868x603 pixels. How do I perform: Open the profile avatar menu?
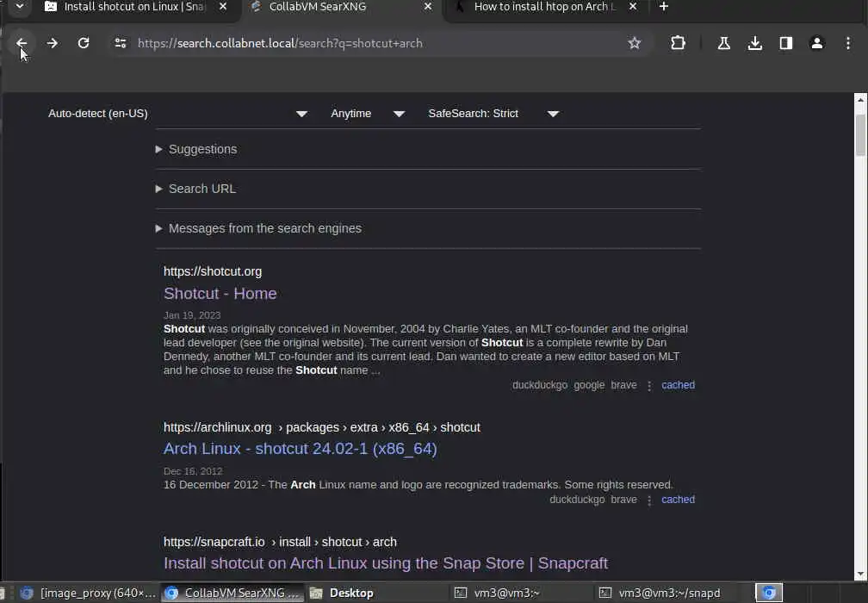tap(816, 42)
